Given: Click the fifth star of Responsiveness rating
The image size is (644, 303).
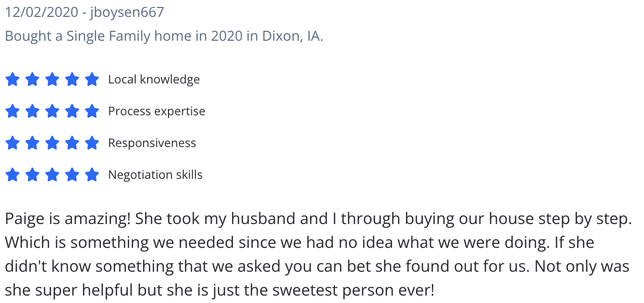Looking at the screenshot, I should coord(92,143).
